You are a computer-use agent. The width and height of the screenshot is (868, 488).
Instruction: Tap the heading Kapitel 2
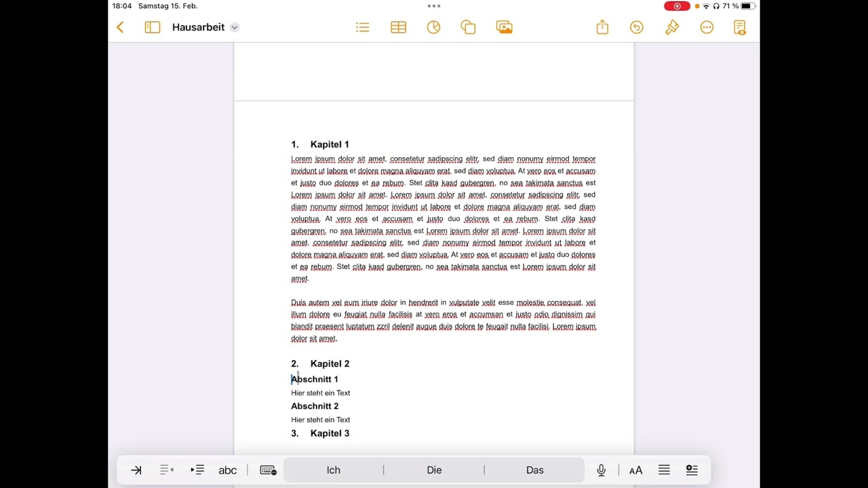point(330,364)
